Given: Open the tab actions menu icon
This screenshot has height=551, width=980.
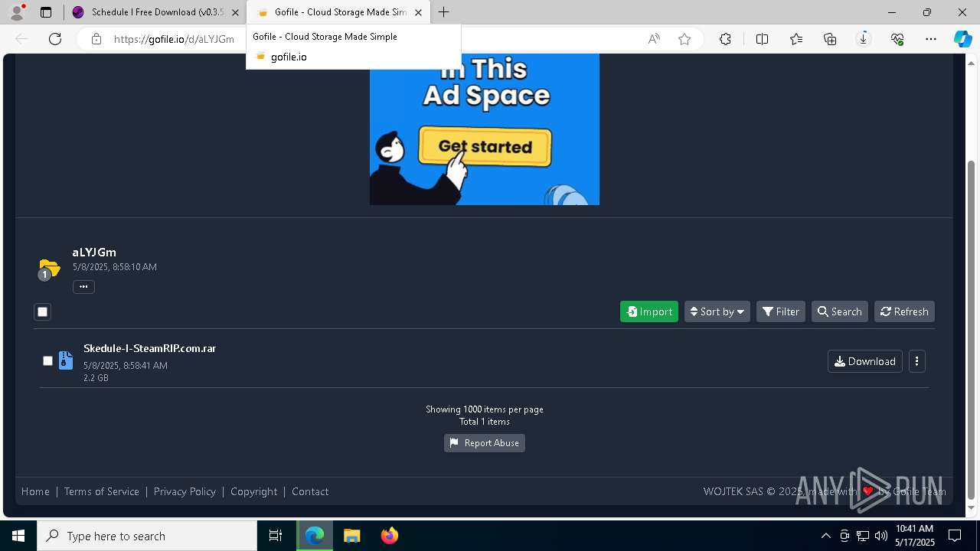Looking at the screenshot, I should (x=46, y=12).
